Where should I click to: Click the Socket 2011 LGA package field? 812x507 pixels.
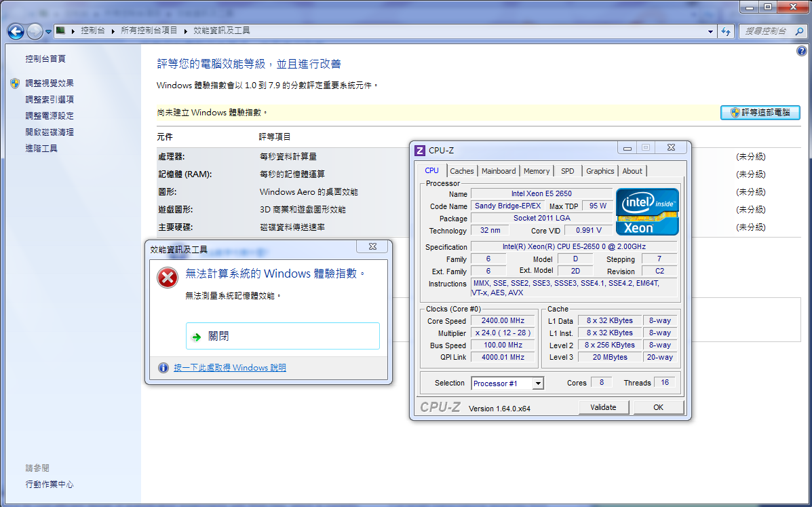pyautogui.click(x=542, y=219)
